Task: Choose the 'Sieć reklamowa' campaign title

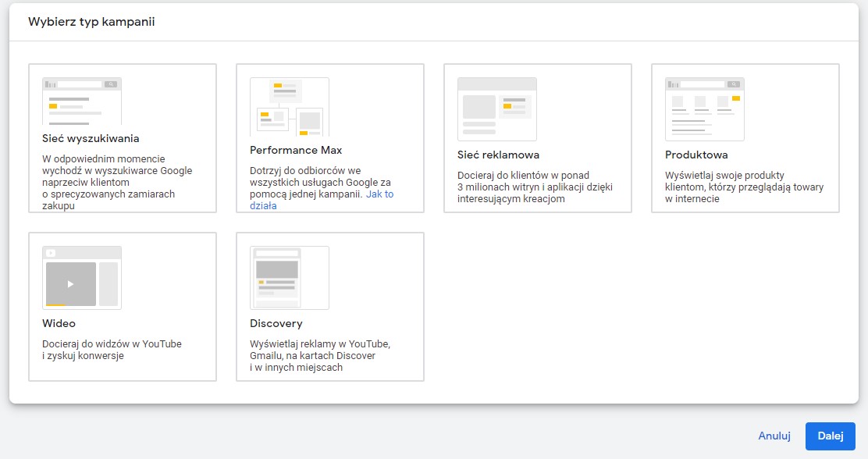Action: tap(498, 155)
